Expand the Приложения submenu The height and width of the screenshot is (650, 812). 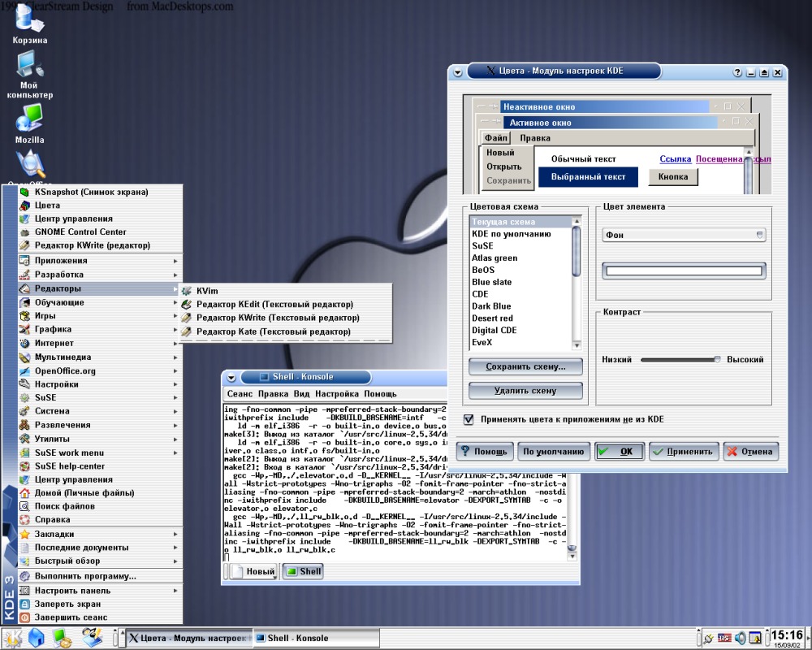click(x=101, y=260)
